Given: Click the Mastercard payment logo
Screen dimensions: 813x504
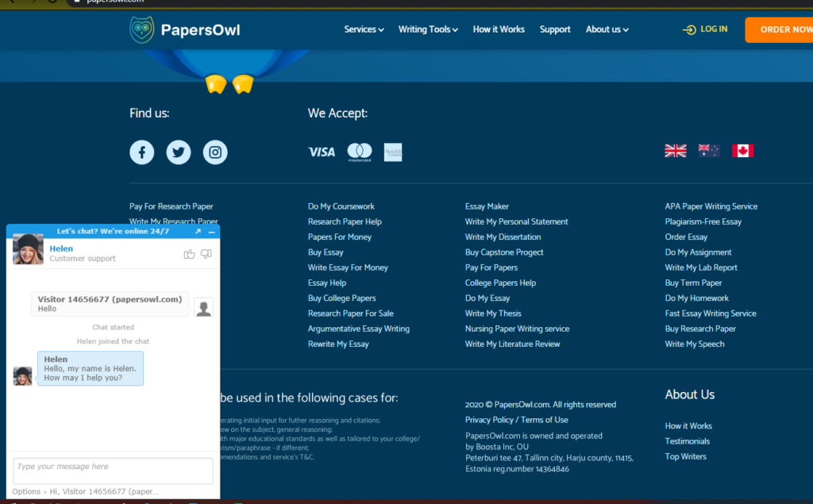Looking at the screenshot, I should pos(360,152).
